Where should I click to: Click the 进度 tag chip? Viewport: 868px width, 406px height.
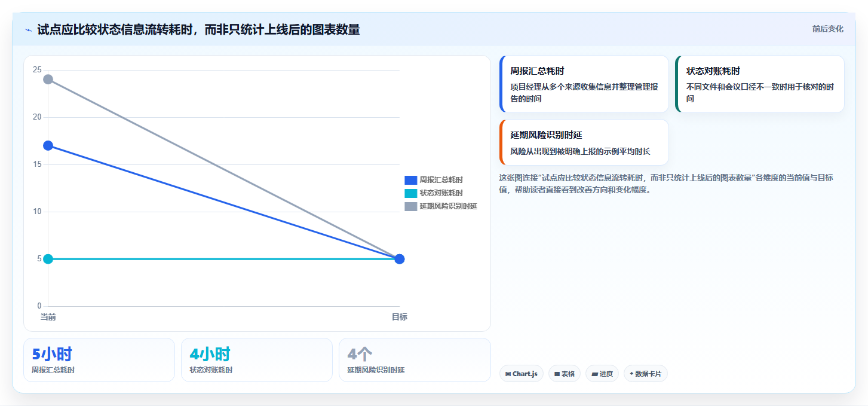pyautogui.click(x=602, y=374)
